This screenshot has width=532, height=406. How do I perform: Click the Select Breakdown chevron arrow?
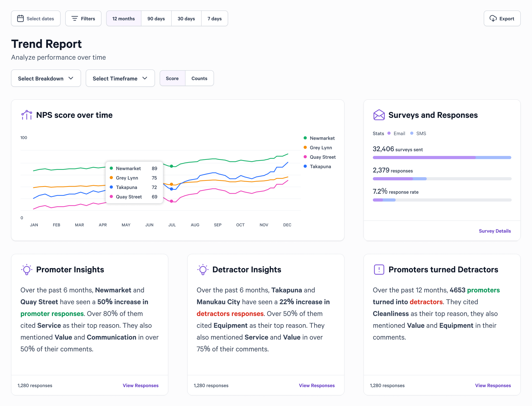[x=71, y=78]
